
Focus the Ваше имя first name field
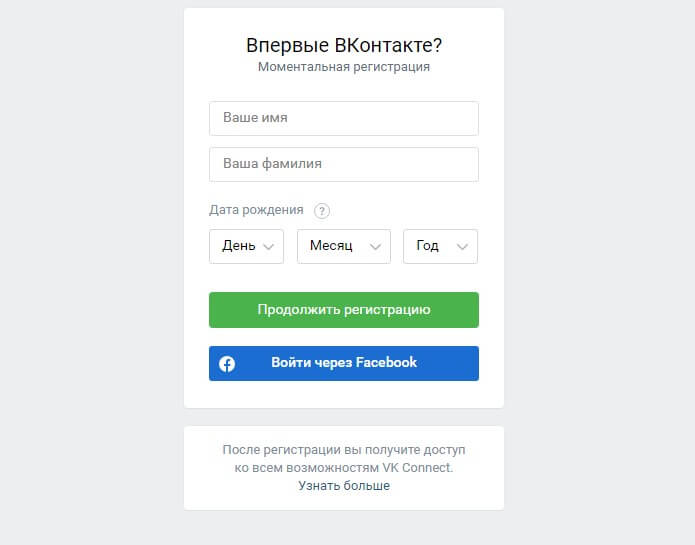click(344, 118)
